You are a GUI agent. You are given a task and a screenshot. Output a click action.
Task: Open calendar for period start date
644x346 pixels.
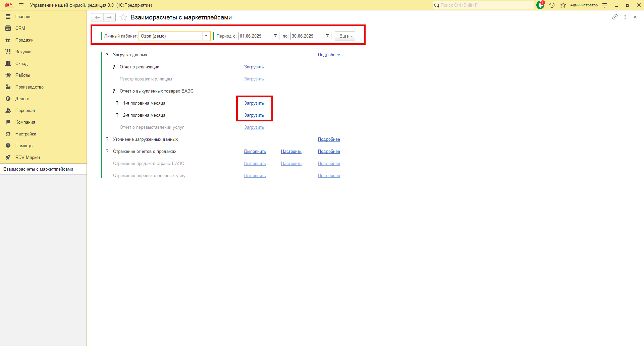click(276, 36)
